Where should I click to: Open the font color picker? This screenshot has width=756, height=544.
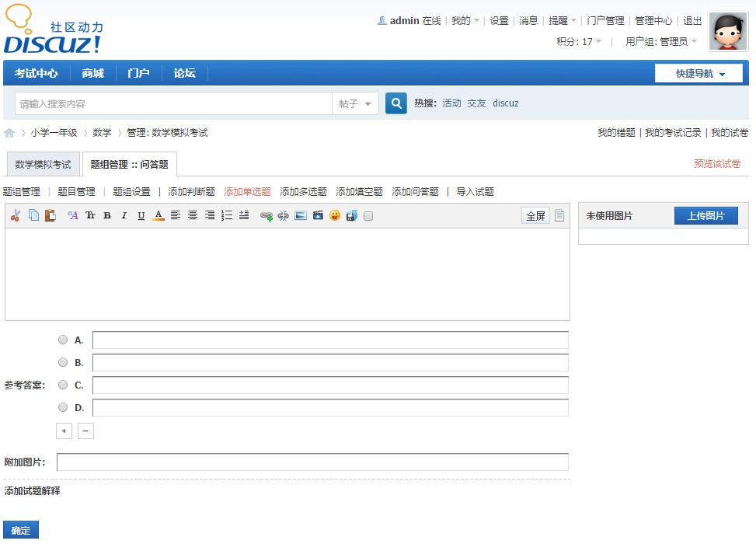click(x=159, y=216)
